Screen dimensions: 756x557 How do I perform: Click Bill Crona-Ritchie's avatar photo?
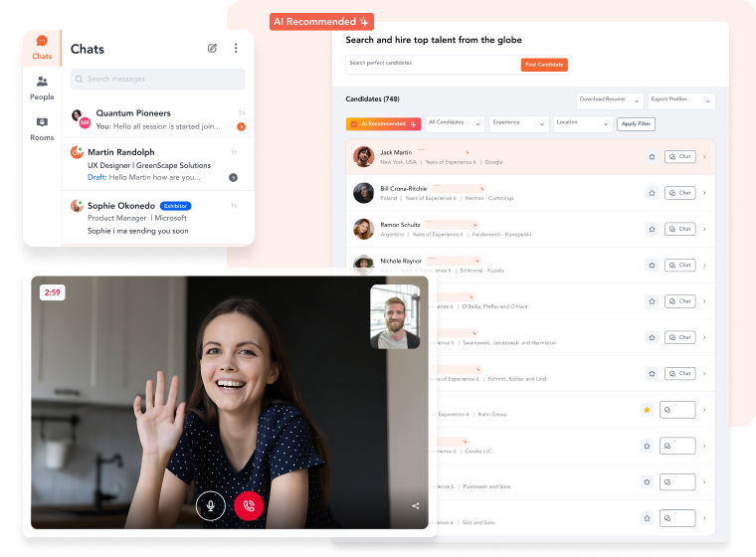click(363, 193)
